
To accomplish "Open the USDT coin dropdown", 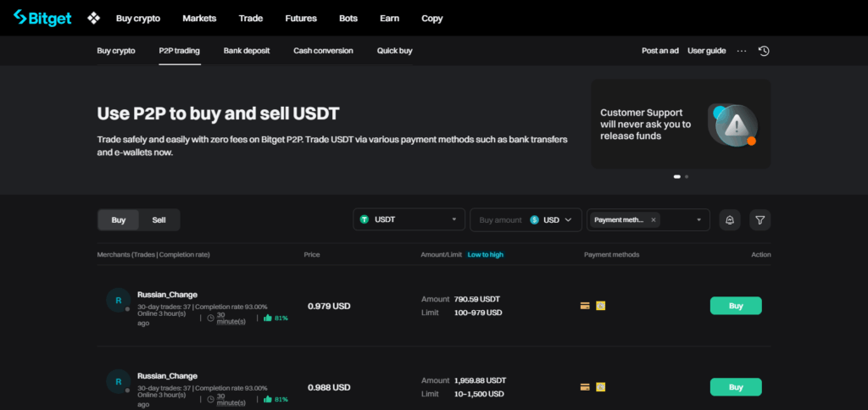I will coord(409,219).
